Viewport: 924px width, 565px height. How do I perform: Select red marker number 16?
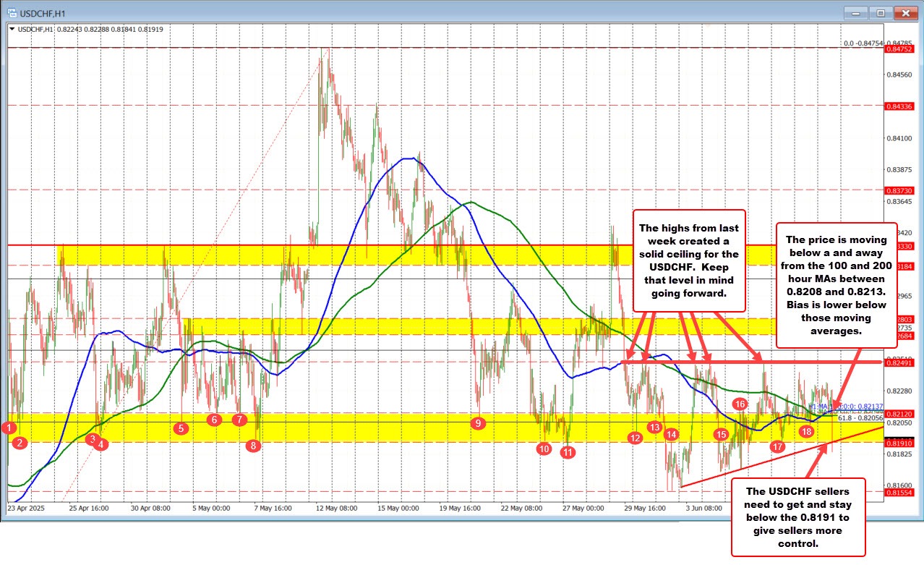coord(739,404)
